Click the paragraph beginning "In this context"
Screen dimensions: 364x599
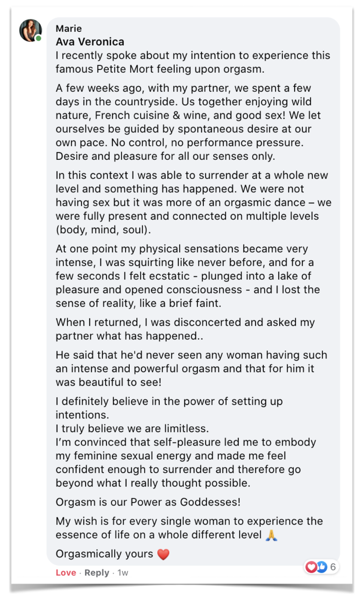pos(193,202)
